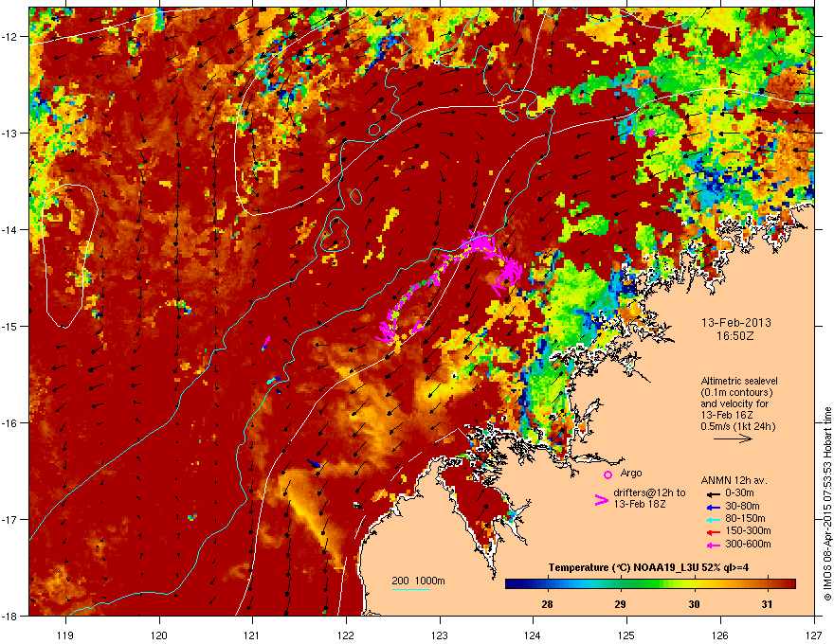
Task: Click the '300-600m' depth label
Action: [x=748, y=545]
